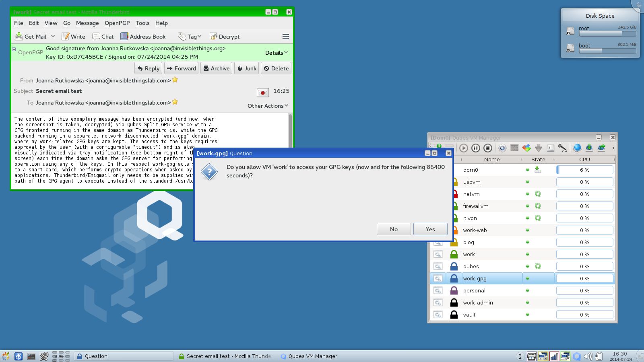This screenshot has width=644, height=362.
Task: Open the Message menu in Thunderbird
Action: click(x=87, y=23)
